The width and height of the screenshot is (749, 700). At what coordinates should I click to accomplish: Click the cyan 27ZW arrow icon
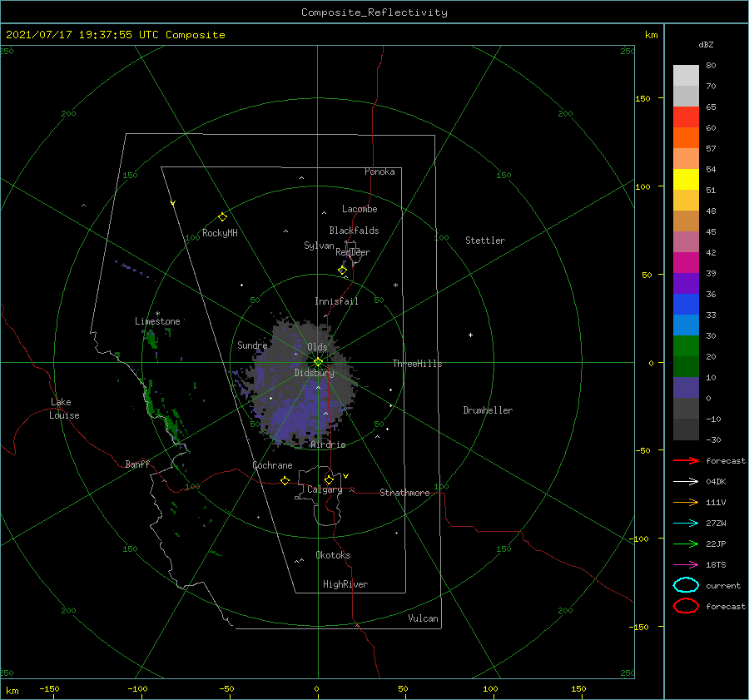(686, 524)
